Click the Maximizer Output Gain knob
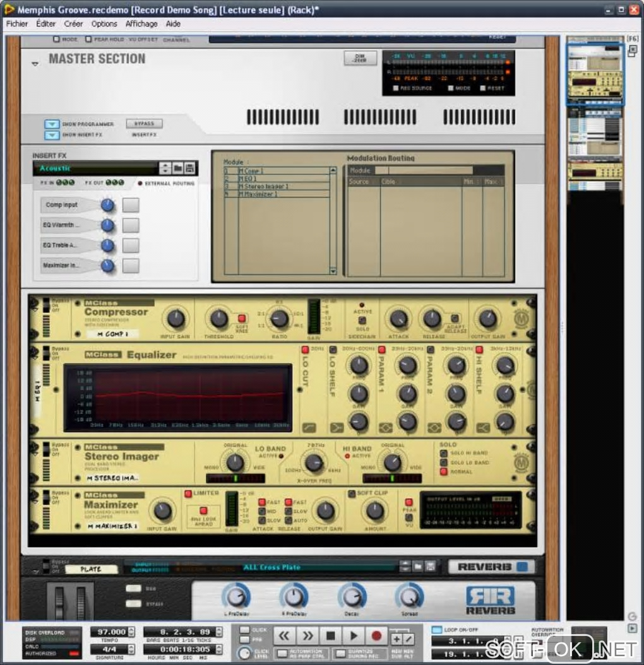This screenshot has width=644, height=665. [325, 511]
